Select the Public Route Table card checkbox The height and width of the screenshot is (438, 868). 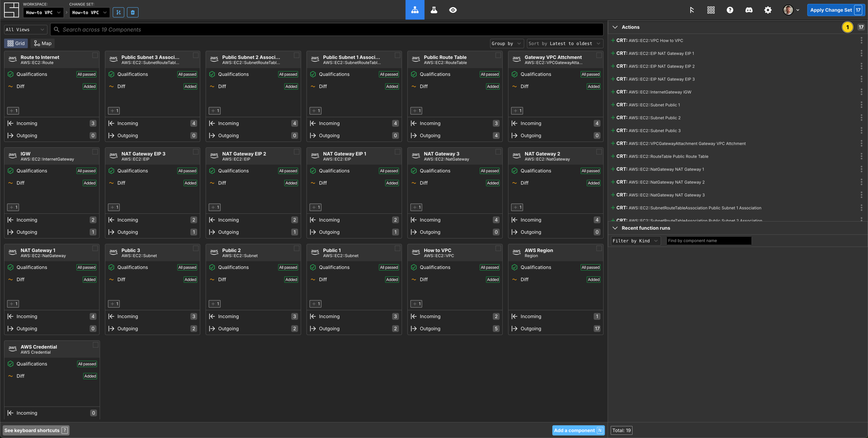click(498, 55)
